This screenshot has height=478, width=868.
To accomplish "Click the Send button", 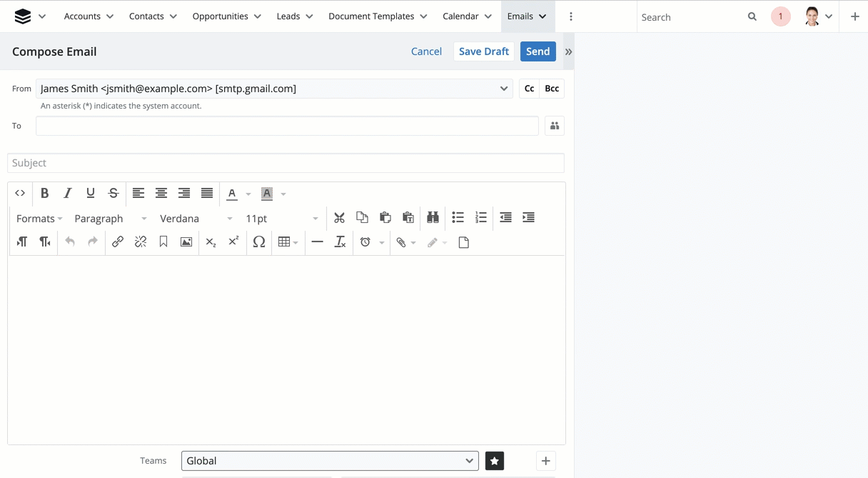I will point(538,51).
